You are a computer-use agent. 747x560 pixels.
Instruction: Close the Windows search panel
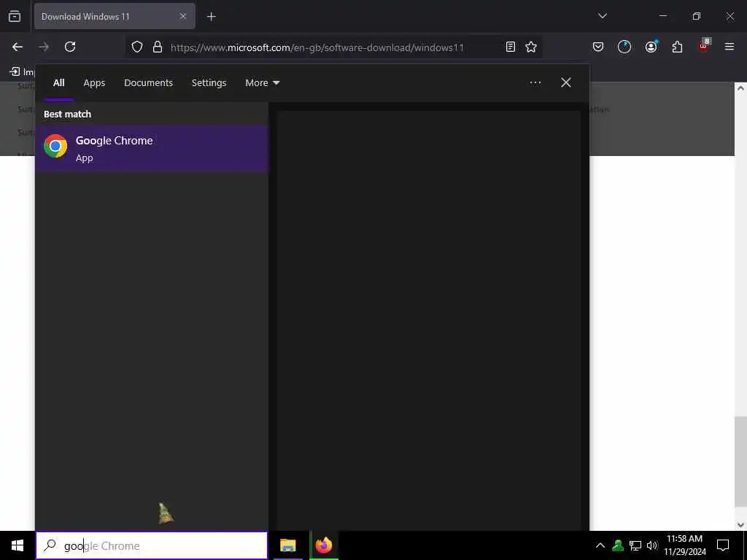coord(565,82)
